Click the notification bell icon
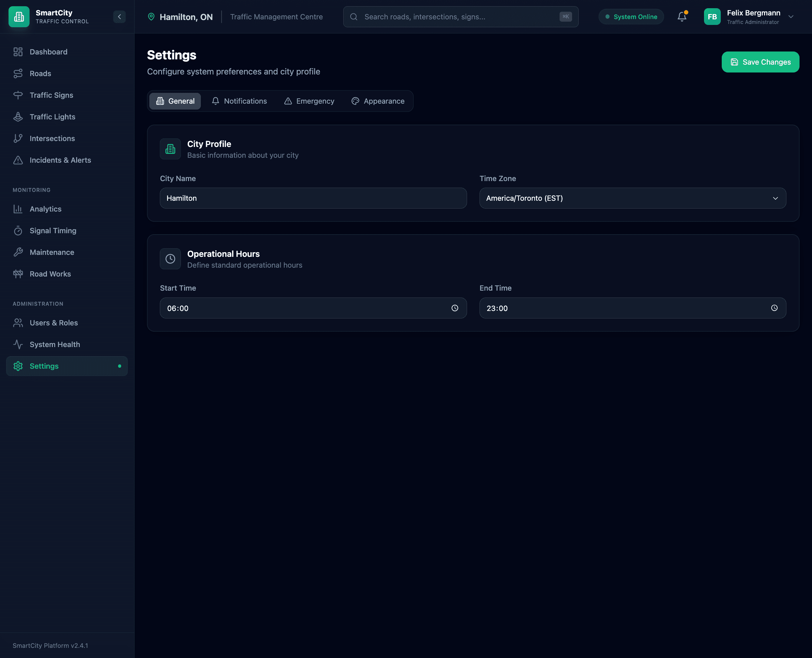This screenshot has height=658, width=812. tap(681, 17)
